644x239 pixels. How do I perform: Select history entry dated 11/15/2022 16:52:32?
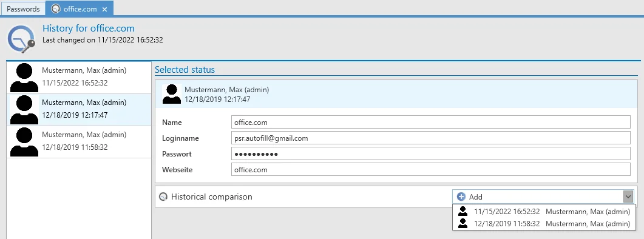(80, 78)
